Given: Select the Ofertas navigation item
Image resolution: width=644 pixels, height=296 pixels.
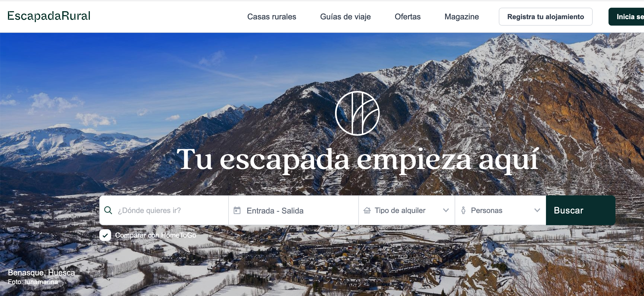Looking at the screenshot, I should [x=408, y=17].
